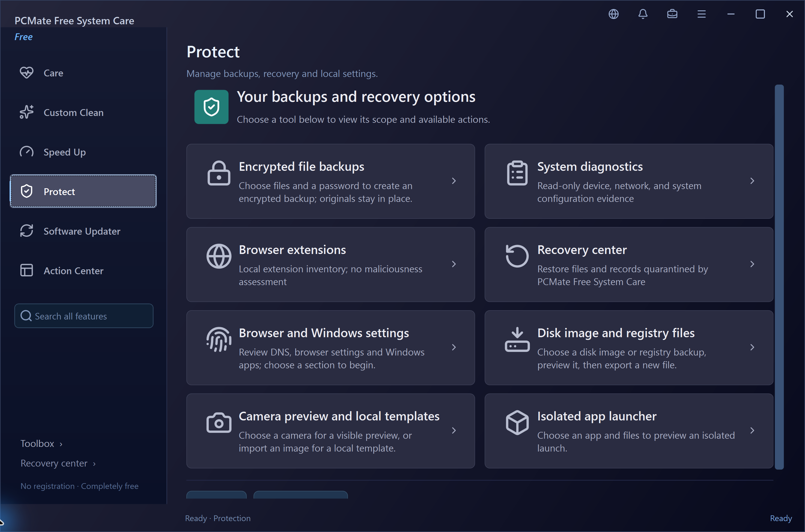Go to Custom Clean section
The height and width of the screenshot is (532, 805).
(x=83, y=112)
